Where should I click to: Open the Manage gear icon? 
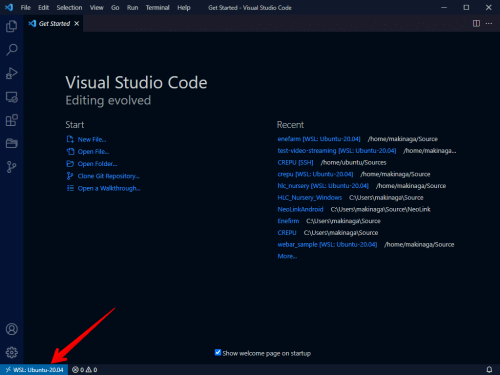coord(12,352)
